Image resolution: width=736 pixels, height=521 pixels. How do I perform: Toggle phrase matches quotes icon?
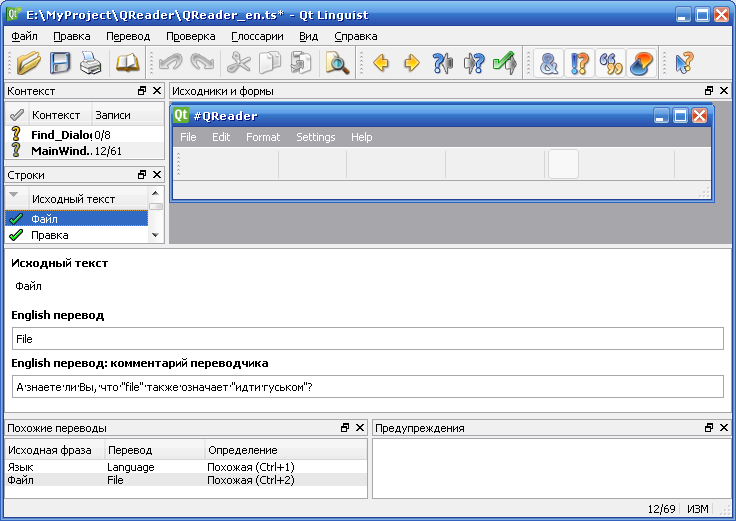click(611, 63)
